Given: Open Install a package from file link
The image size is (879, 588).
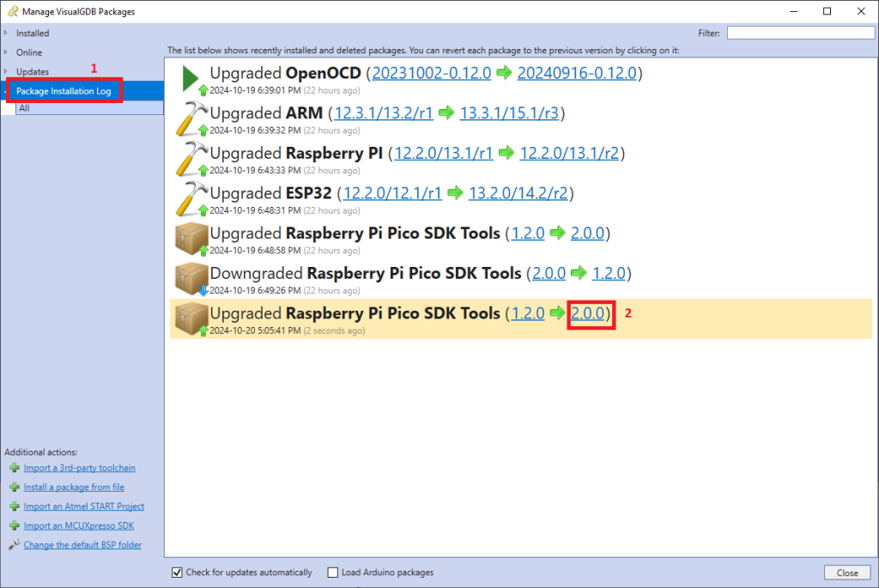Looking at the screenshot, I should (74, 487).
